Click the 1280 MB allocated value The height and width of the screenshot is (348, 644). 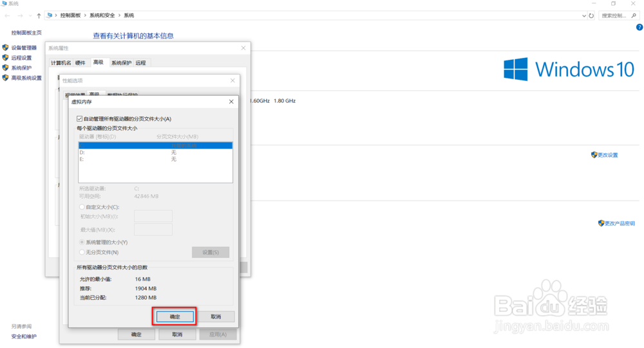click(x=146, y=298)
